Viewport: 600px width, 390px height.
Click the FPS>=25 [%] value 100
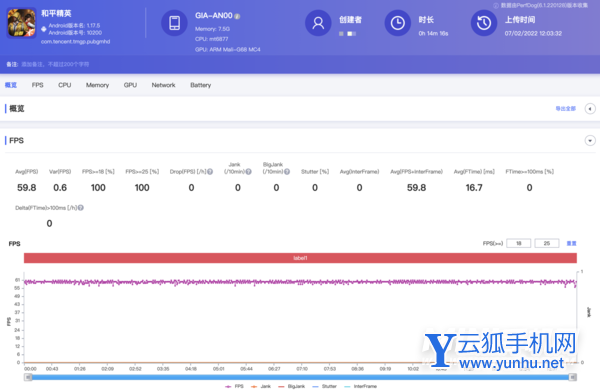[x=142, y=188]
